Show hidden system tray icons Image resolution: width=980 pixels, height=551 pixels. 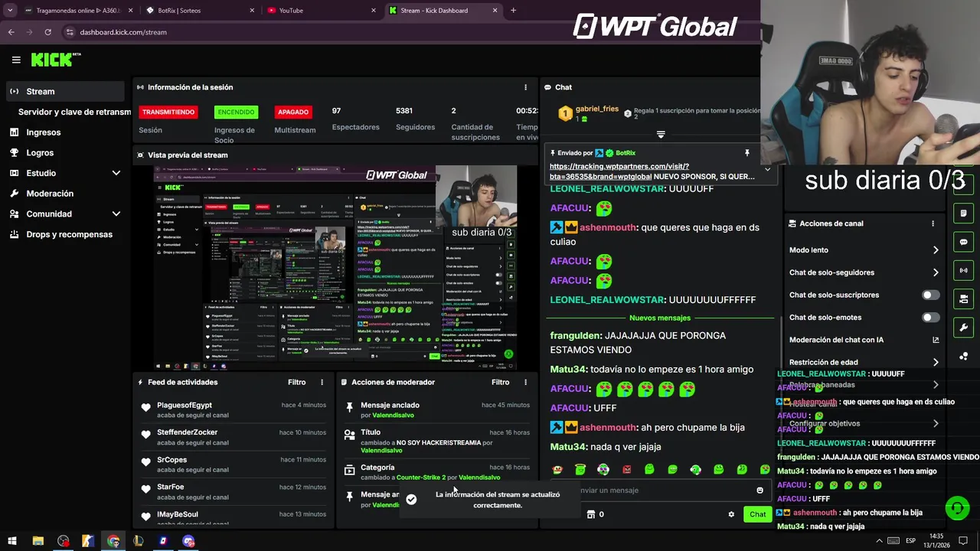(879, 541)
